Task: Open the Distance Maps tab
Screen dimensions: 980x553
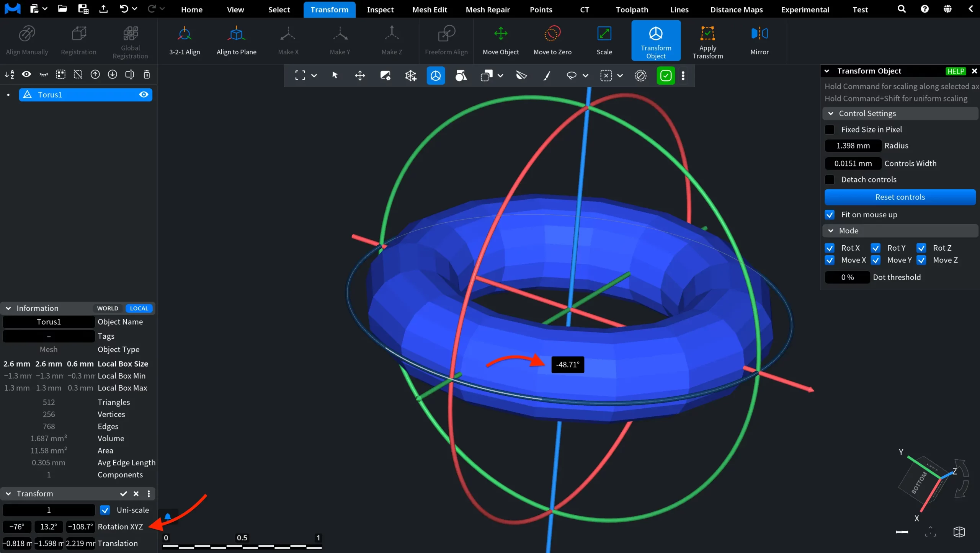Action: [x=737, y=10]
